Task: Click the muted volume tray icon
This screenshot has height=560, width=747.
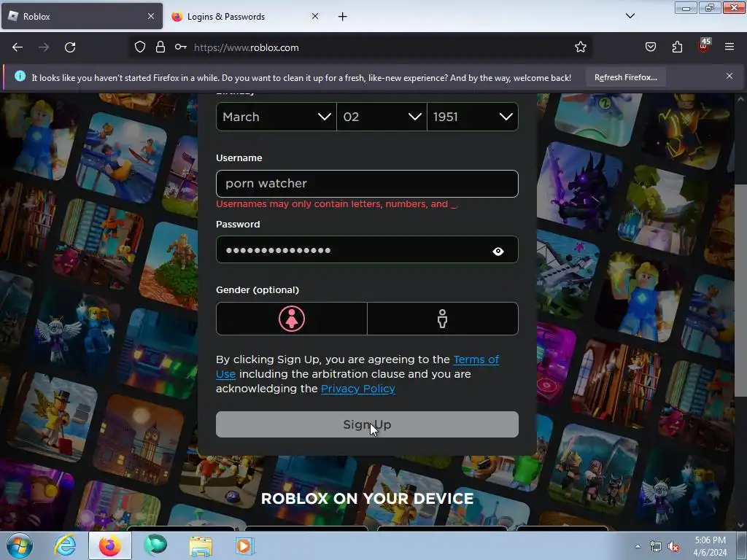Action: 673,547
